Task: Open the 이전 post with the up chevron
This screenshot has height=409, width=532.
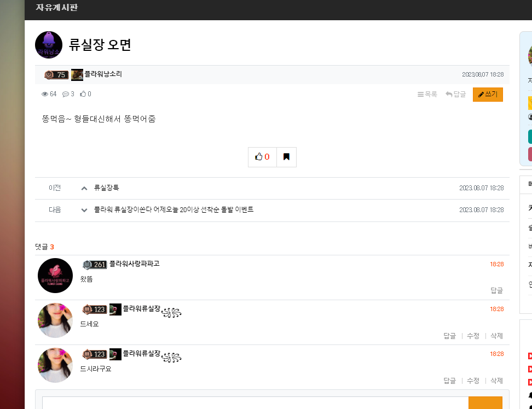Action: point(84,188)
